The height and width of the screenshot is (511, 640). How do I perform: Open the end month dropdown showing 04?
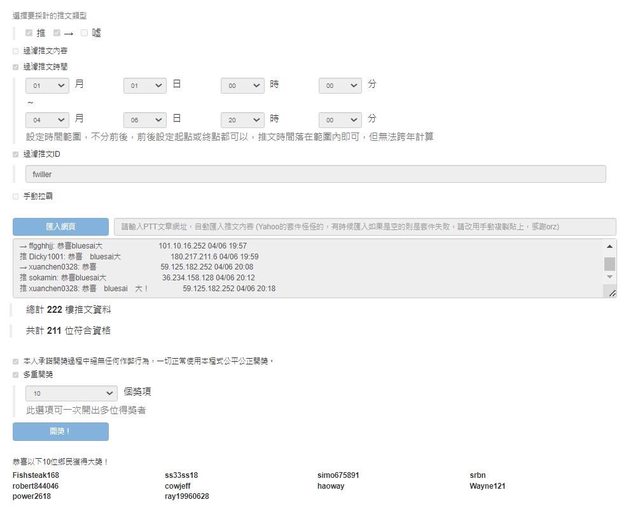[47, 119]
